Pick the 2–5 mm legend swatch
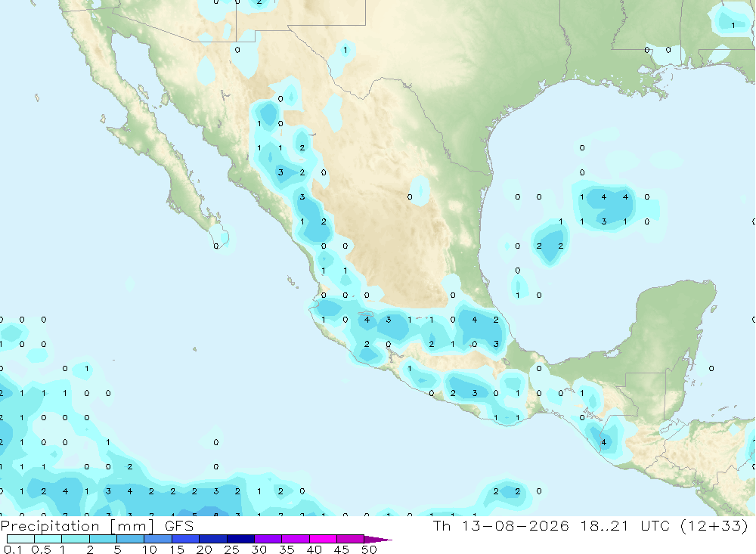The image size is (756, 554). point(103,539)
